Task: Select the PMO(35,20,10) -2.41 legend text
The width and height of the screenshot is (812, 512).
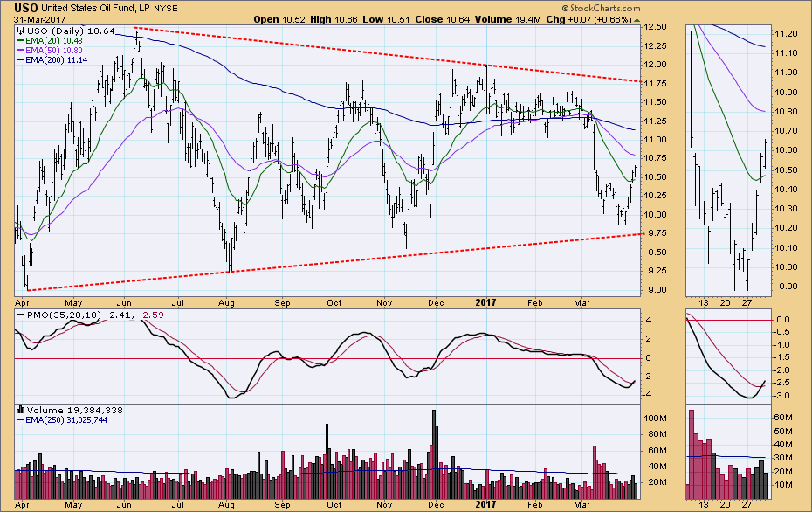Action: pos(80,315)
